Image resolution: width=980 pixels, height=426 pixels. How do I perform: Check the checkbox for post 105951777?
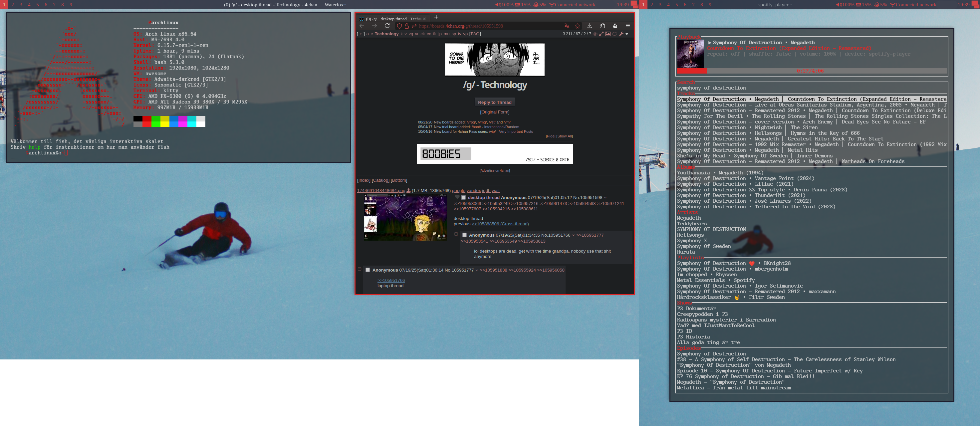(367, 270)
